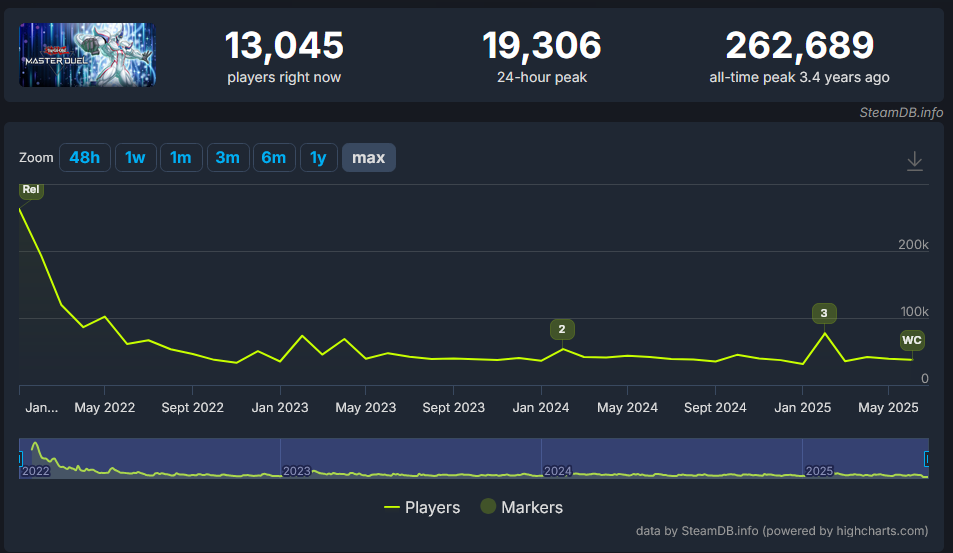Click the Sept 2024 axis label

(715, 408)
